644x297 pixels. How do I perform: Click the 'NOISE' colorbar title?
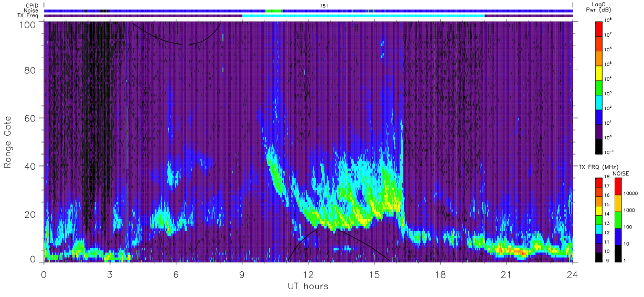tap(621, 173)
